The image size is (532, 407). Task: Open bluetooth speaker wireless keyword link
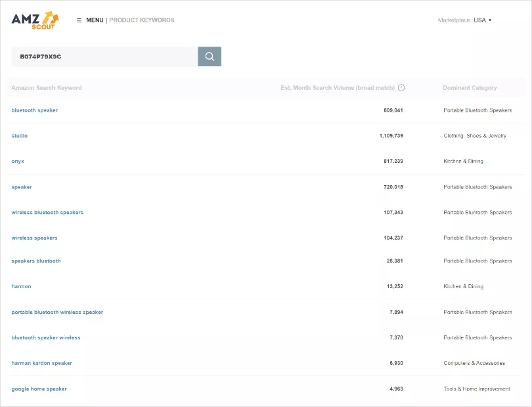pyautogui.click(x=46, y=337)
